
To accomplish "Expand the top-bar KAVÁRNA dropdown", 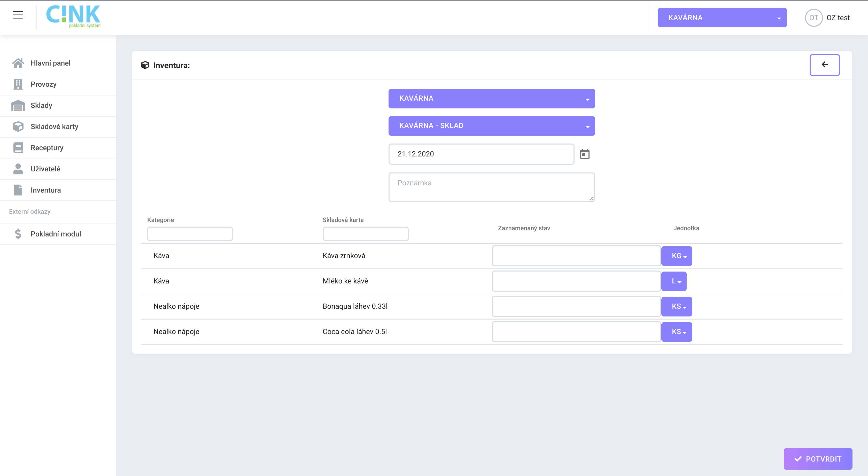I will 722,18.
